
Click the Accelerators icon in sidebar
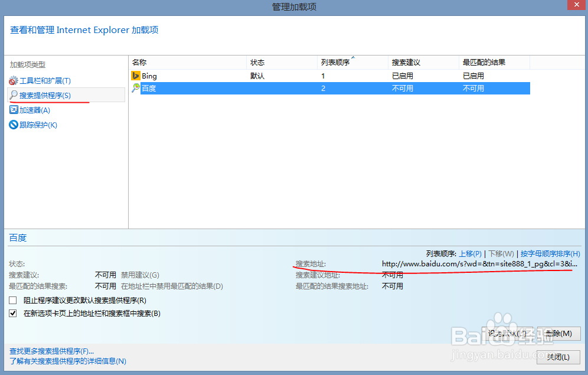(14, 110)
